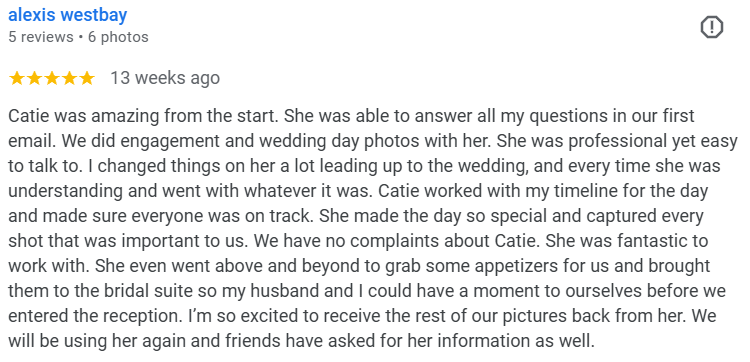Flag this review with the report icon
The width and height of the screenshot is (750, 362).
[x=712, y=27]
